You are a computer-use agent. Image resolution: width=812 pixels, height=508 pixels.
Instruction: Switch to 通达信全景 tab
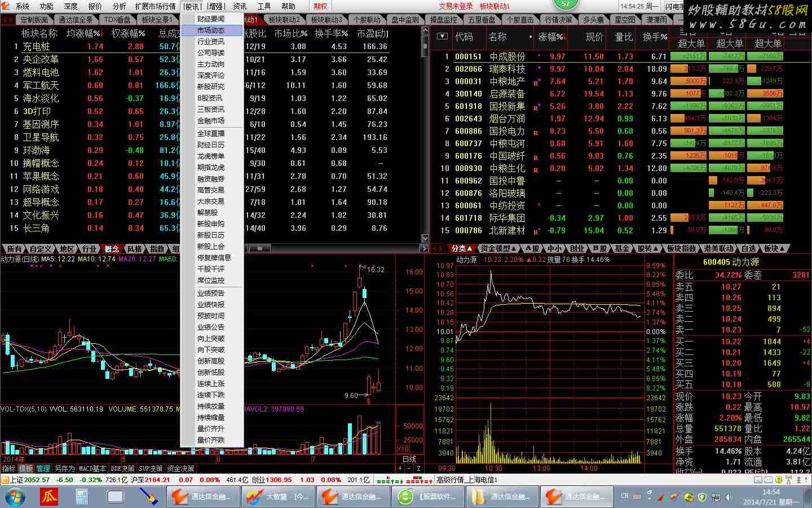pyautogui.click(x=76, y=20)
